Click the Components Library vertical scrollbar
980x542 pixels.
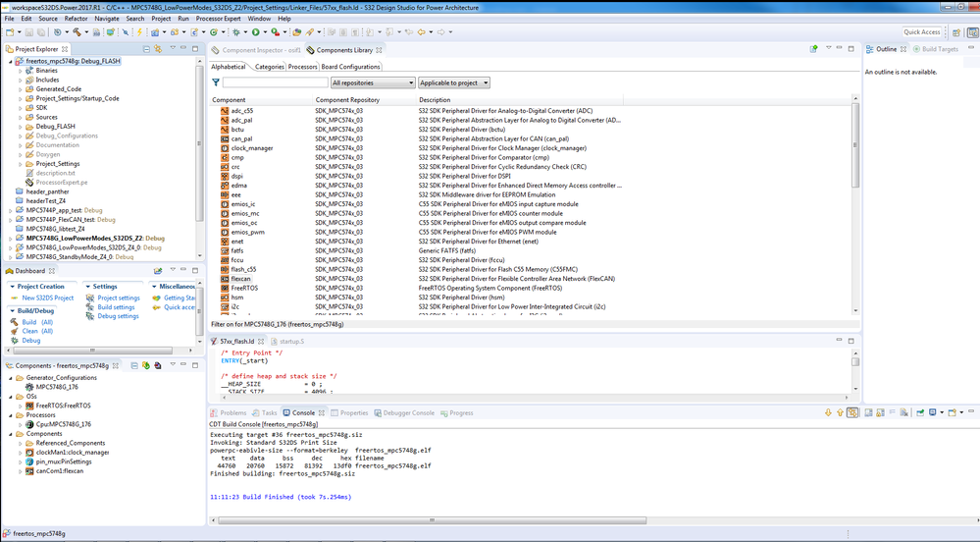click(855, 145)
